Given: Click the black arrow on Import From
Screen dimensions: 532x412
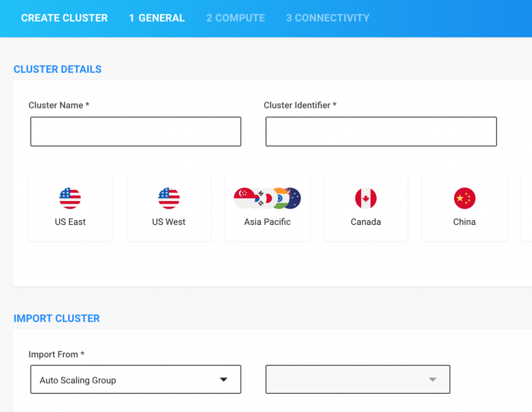Looking at the screenshot, I should point(223,380).
